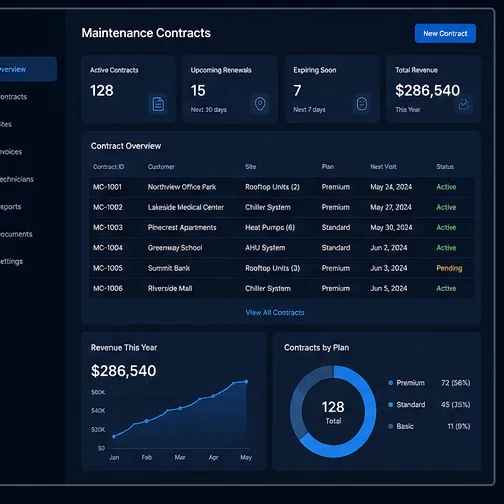Click customer Summit Bank

(169, 268)
